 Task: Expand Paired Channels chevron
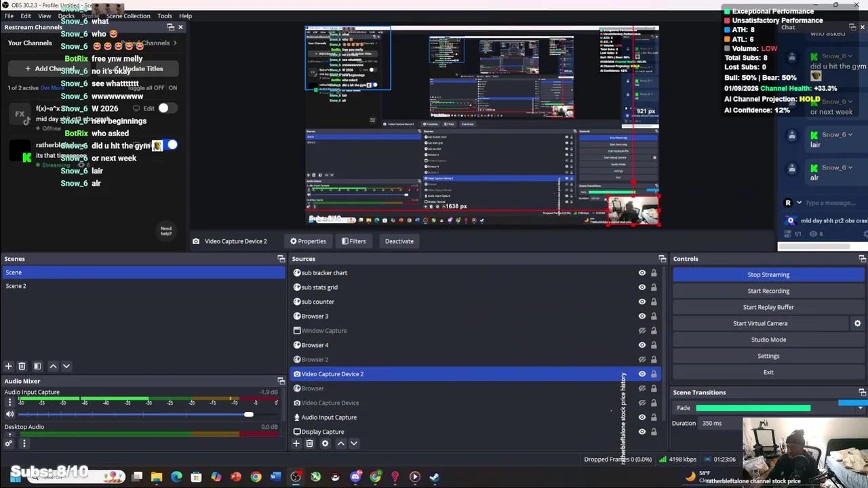coord(175,43)
